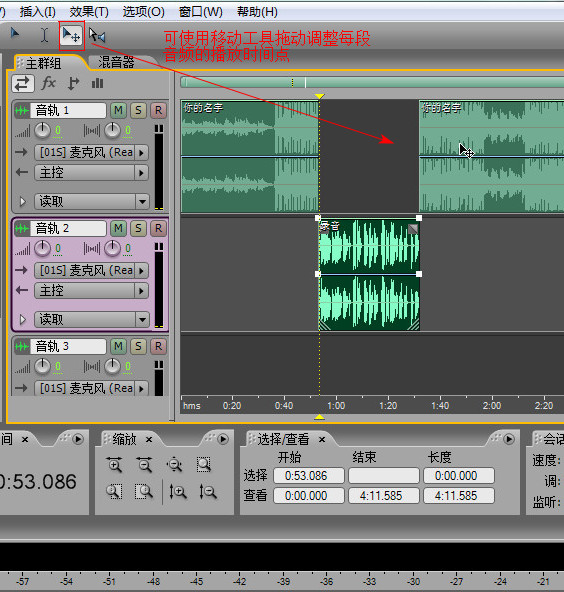Click the selection start field 0:53.086
This screenshot has width=564, height=592.
click(309, 476)
